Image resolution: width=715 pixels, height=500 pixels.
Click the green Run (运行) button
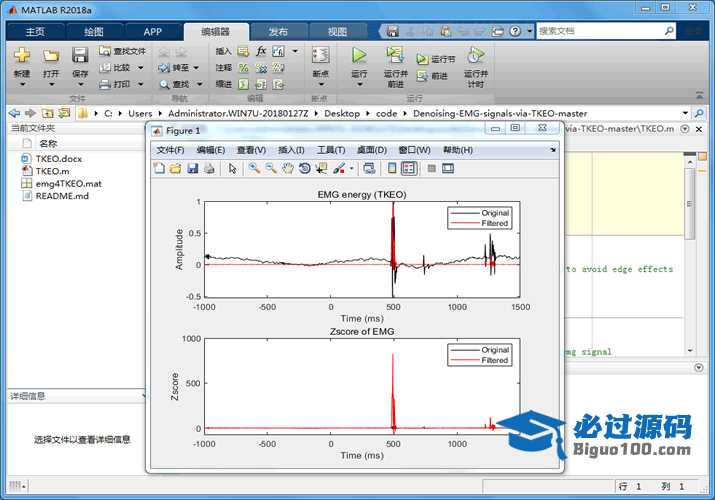tap(359, 56)
